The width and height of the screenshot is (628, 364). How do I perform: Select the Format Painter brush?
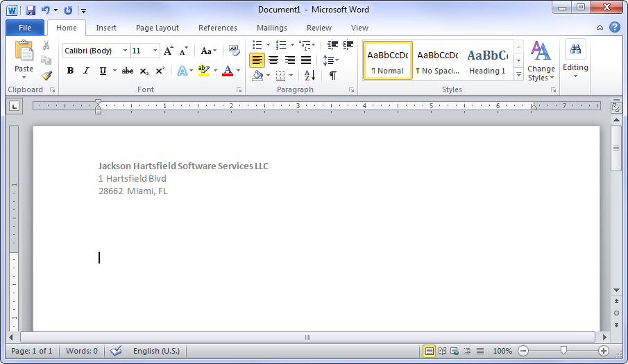tap(46, 75)
